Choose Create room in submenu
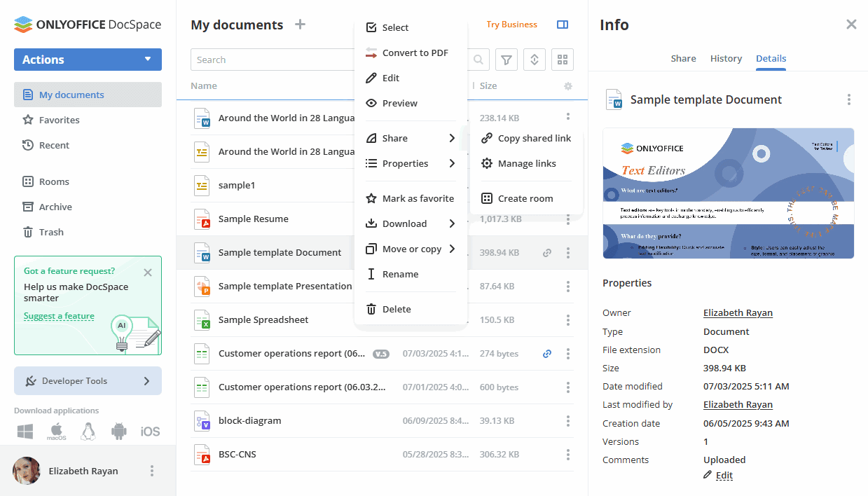Image resolution: width=868 pixels, height=496 pixels. coord(526,198)
